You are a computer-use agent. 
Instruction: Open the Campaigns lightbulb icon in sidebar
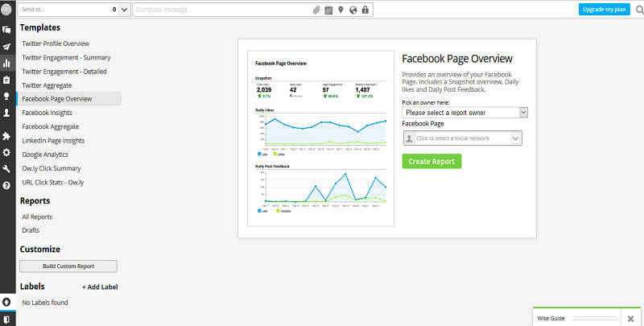tap(6, 96)
